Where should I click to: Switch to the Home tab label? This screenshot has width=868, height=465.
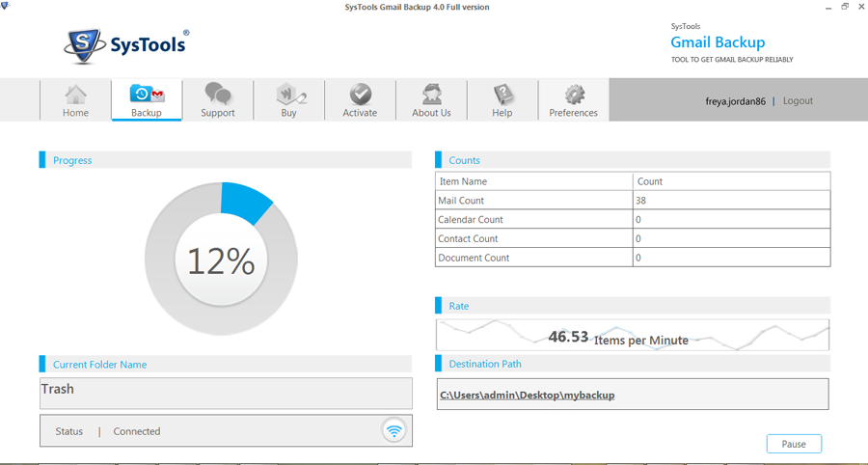(x=75, y=112)
